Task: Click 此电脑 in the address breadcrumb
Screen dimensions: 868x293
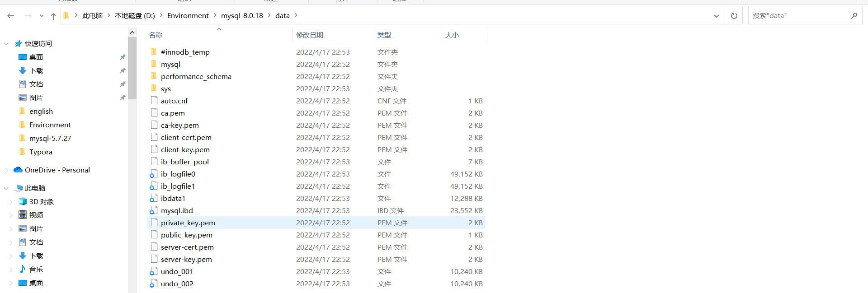Action: (x=92, y=16)
